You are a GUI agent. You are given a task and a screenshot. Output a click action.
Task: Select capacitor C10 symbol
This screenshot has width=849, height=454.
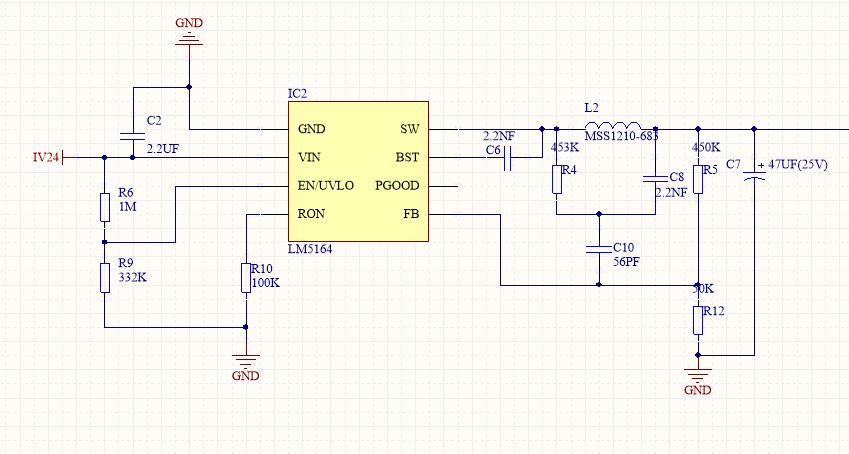tap(599, 249)
